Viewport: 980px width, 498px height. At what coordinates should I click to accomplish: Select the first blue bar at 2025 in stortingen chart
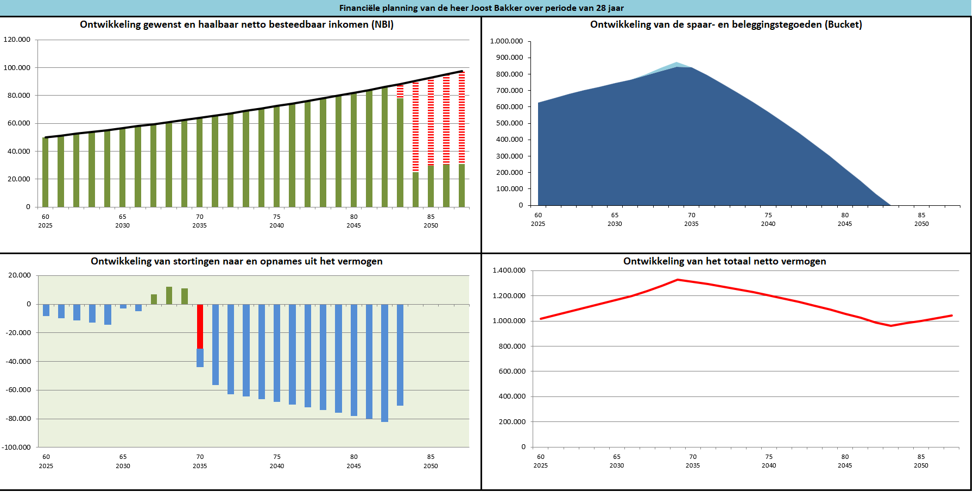point(46,310)
